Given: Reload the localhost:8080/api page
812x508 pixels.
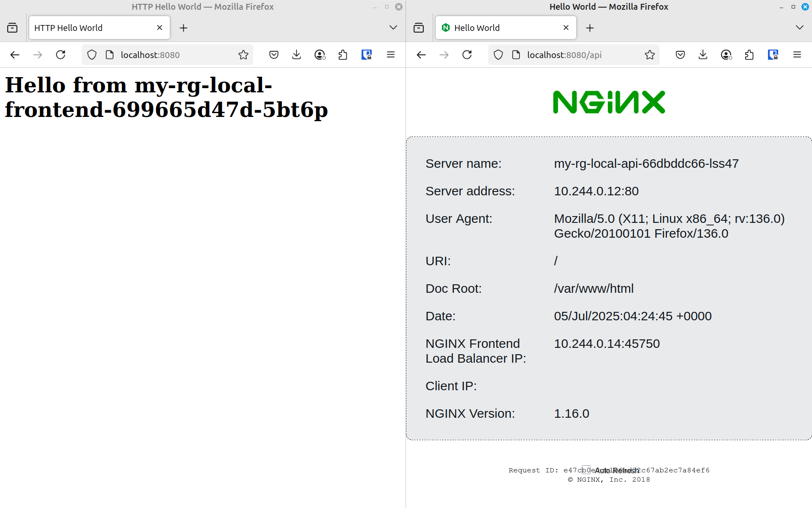Looking at the screenshot, I should (467, 55).
